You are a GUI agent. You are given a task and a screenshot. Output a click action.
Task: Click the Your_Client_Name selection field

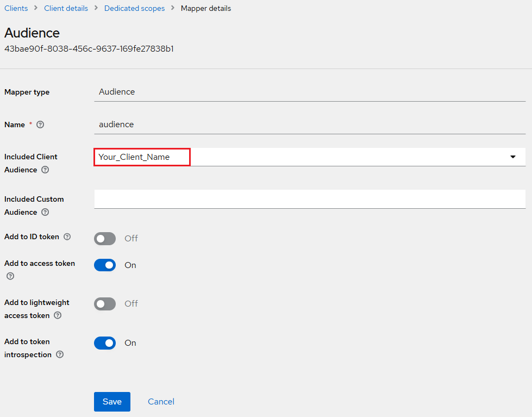click(x=142, y=157)
